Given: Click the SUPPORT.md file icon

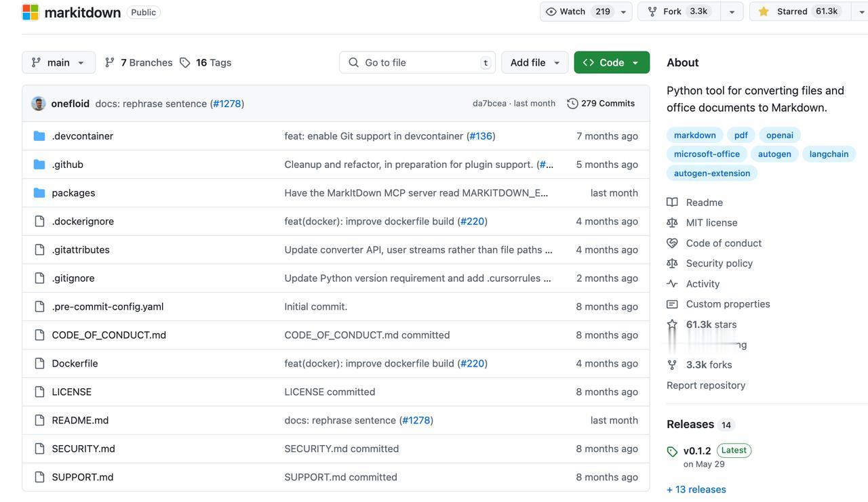Looking at the screenshot, I should click(x=39, y=478).
